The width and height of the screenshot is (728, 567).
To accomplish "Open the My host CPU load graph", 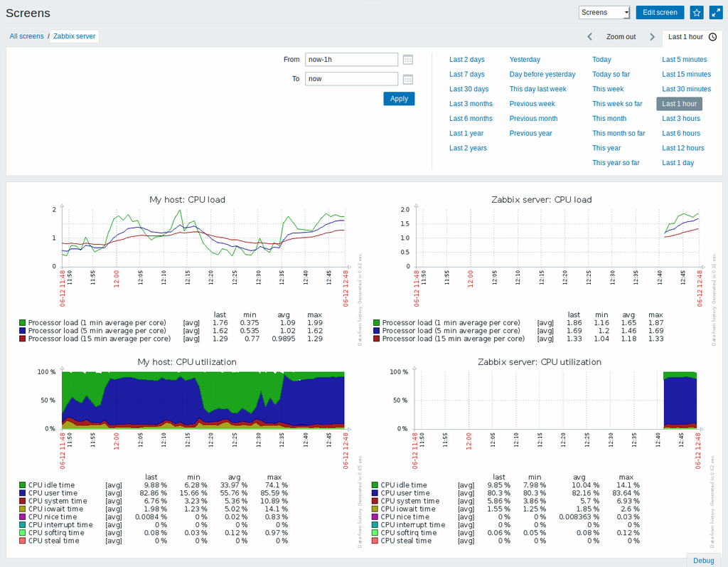I will coord(203,238).
